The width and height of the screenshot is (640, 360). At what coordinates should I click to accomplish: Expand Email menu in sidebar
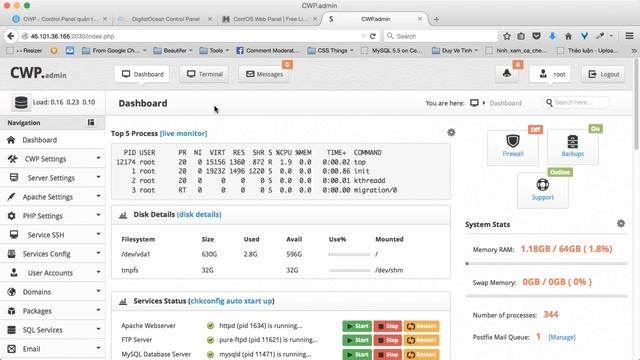[x=53, y=349]
